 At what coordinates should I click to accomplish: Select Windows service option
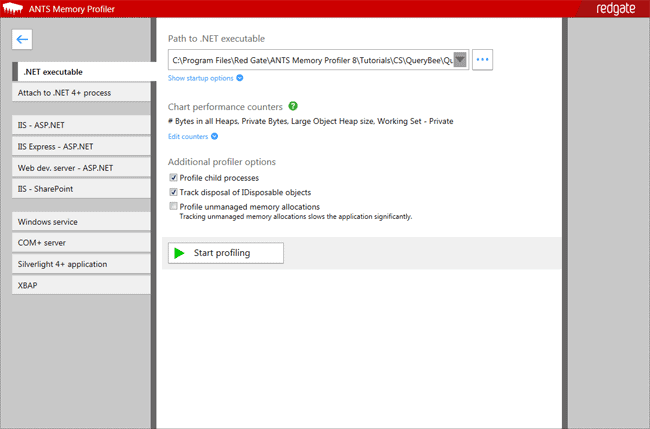click(x=81, y=222)
